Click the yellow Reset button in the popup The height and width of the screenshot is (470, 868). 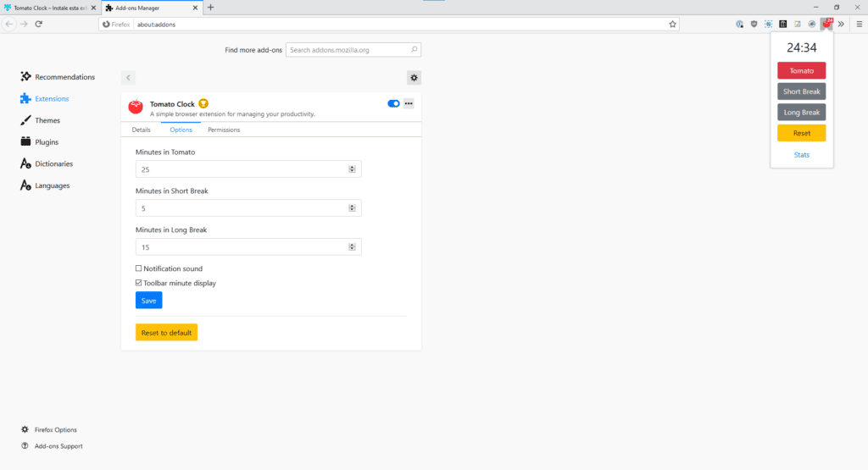802,133
